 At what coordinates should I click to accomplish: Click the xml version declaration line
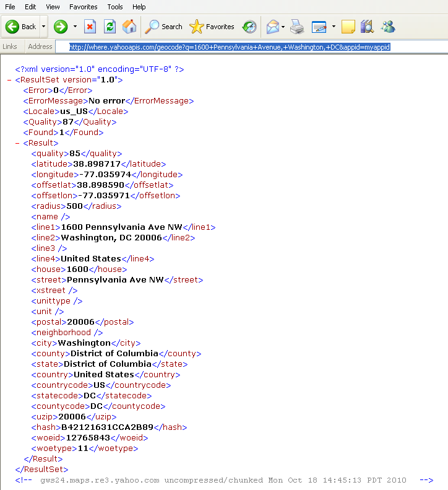[x=100, y=69]
